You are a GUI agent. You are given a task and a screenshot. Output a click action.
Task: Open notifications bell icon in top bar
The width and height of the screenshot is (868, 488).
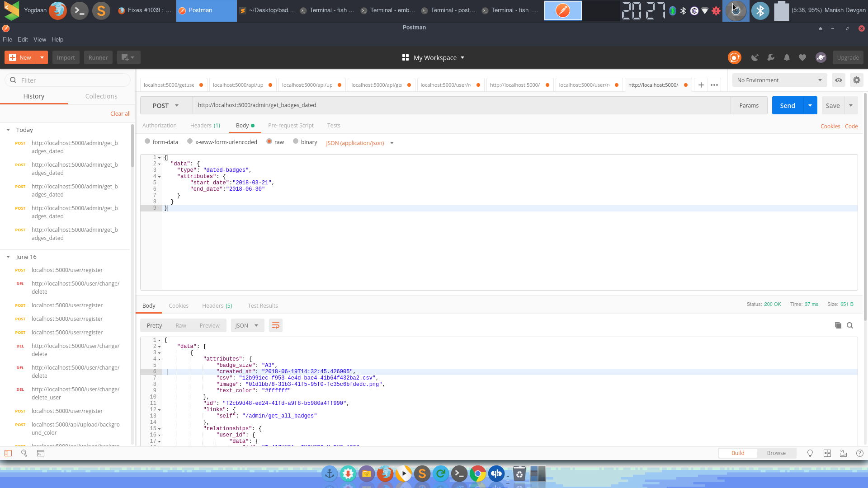click(787, 57)
